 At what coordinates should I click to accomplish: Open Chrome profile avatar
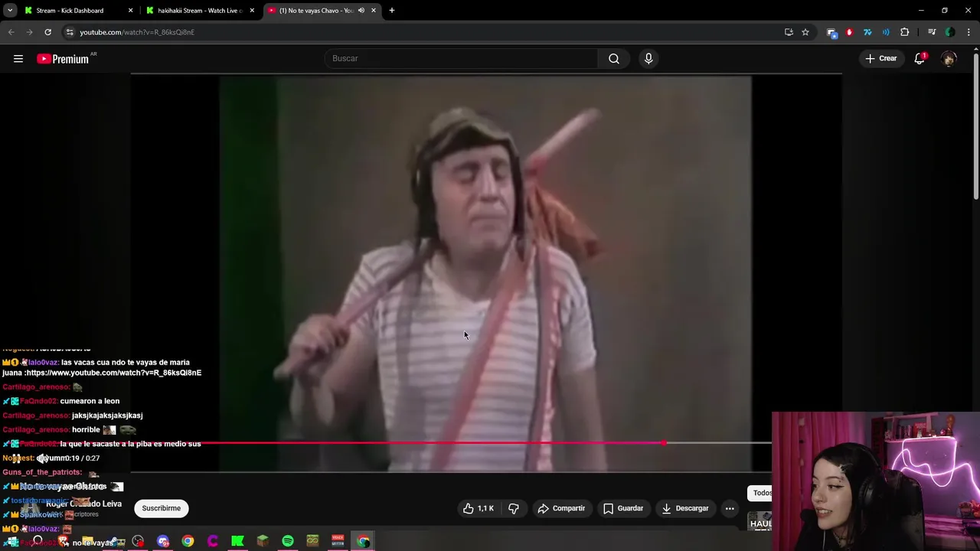950,32
